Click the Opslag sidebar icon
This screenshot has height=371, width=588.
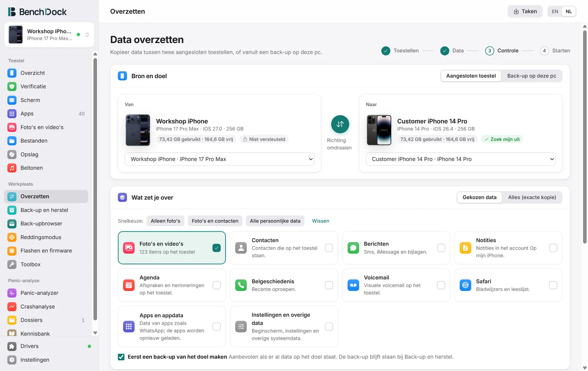pyautogui.click(x=12, y=154)
